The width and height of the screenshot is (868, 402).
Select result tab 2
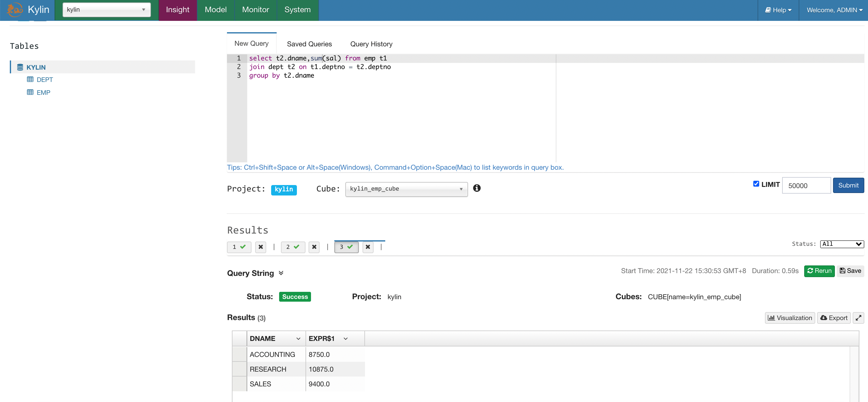coord(293,247)
